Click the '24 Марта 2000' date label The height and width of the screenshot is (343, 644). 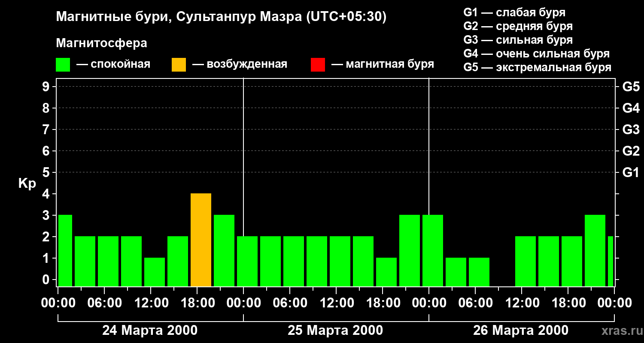(x=150, y=331)
